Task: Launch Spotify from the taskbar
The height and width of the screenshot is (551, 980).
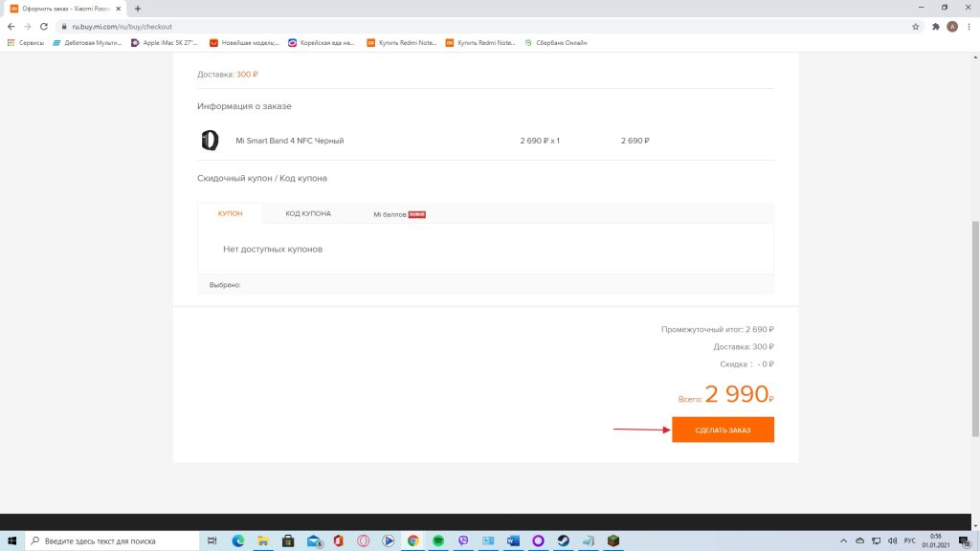Action: [438, 540]
